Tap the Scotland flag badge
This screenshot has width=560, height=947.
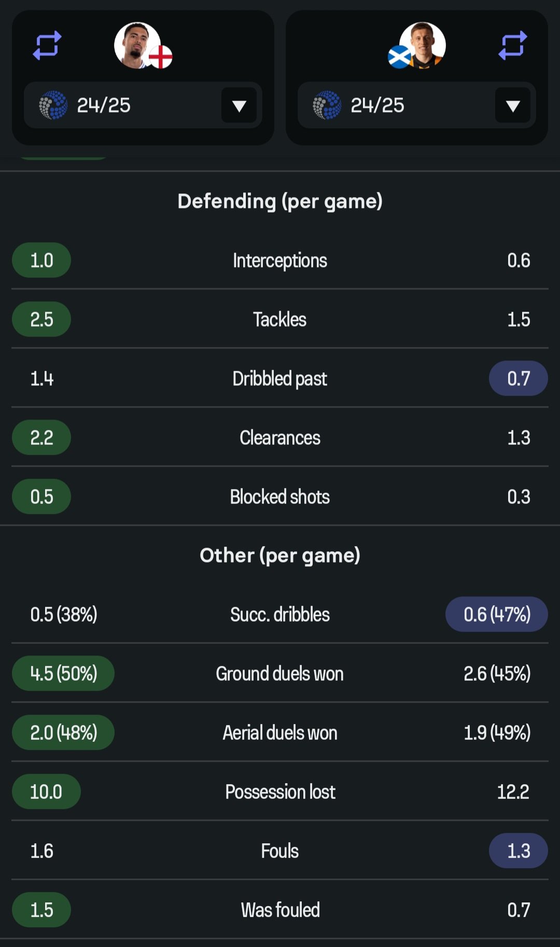pos(400,57)
